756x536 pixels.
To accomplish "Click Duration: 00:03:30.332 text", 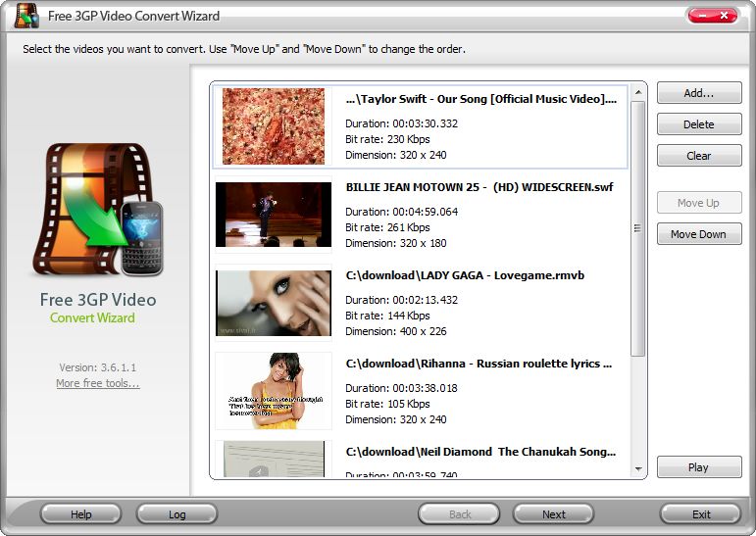I will pos(401,123).
